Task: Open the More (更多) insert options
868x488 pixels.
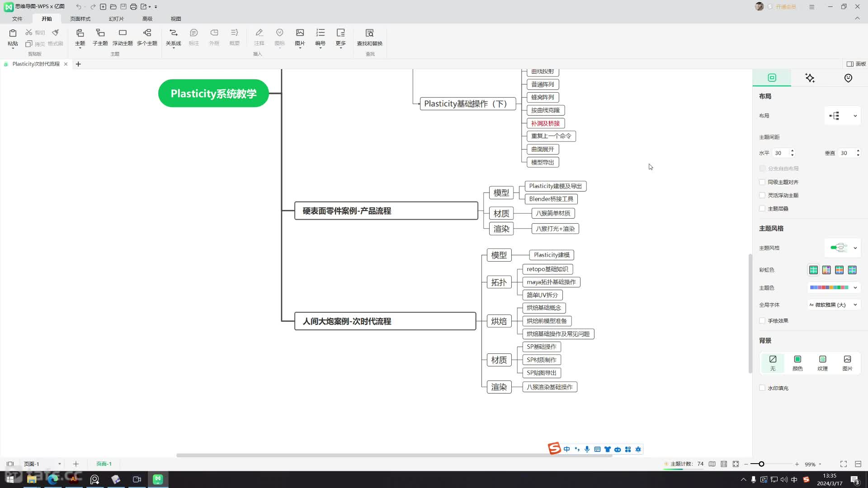Action: tap(340, 33)
